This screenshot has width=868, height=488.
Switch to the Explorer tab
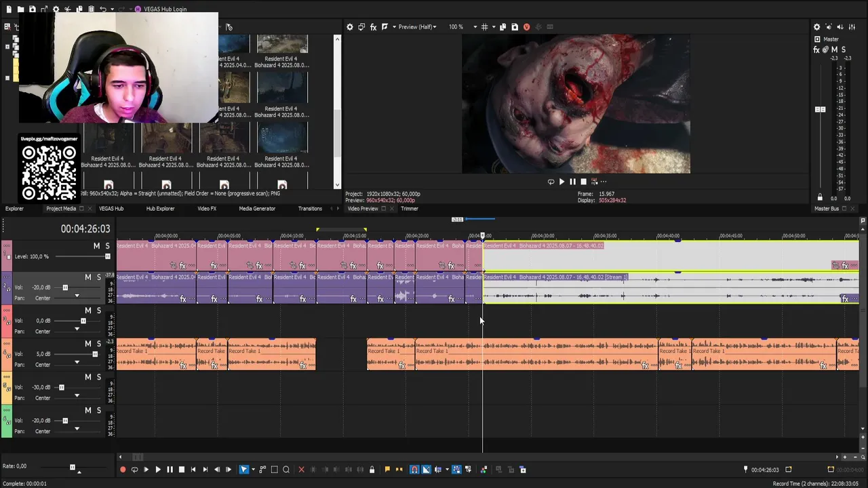point(14,209)
